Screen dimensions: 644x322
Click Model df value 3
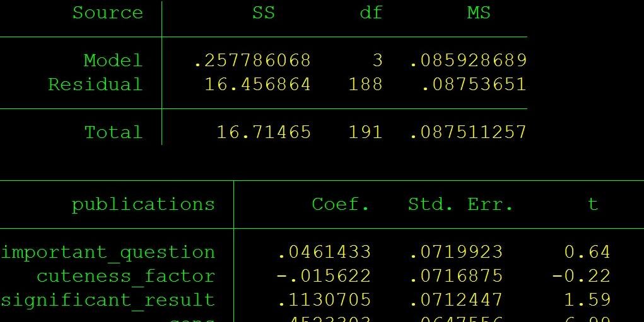377,60
